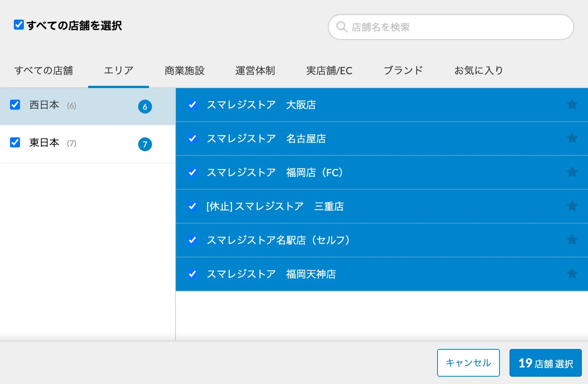Viewport: 588px width, 384px height.
Task: Click the スマレジストア 名古屋店 store name
Action: point(266,139)
